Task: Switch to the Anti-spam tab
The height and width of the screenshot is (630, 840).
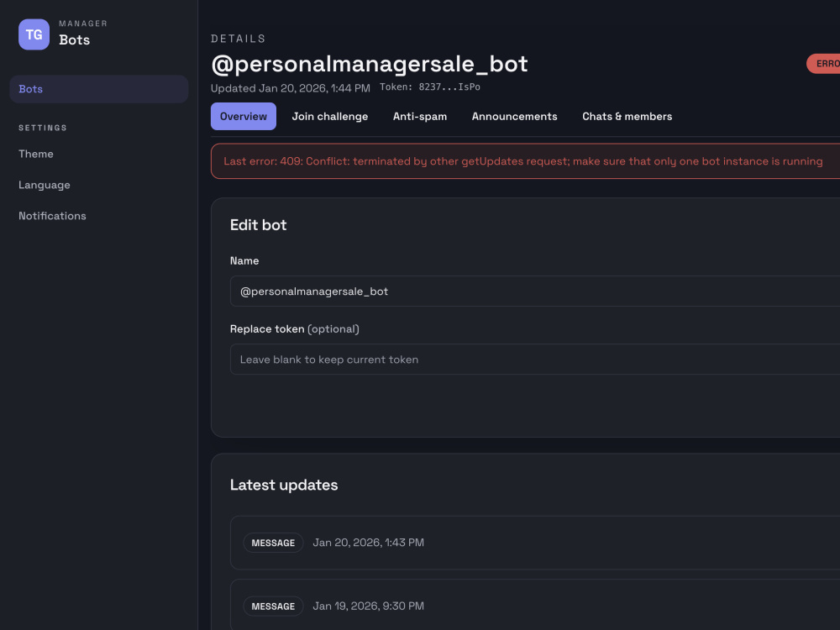Action: click(x=420, y=116)
